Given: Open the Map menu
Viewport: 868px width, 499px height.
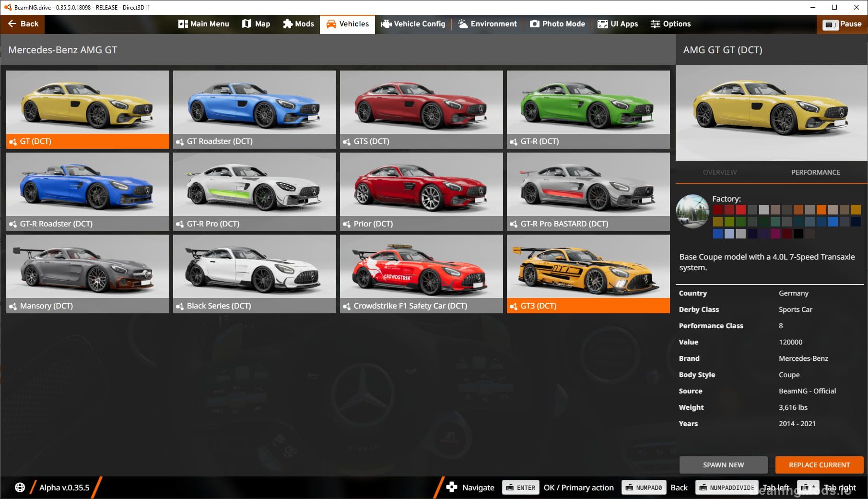Looking at the screenshot, I should point(256,24).
